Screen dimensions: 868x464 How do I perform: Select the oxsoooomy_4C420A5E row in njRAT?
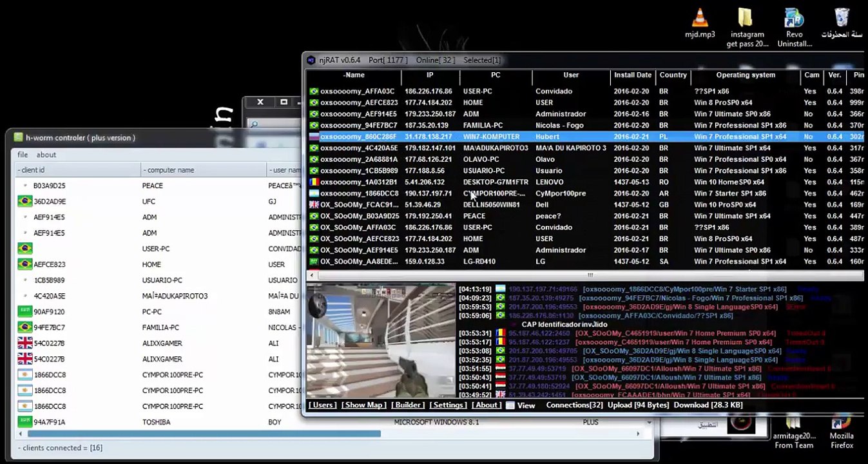[x=585, y=148]
